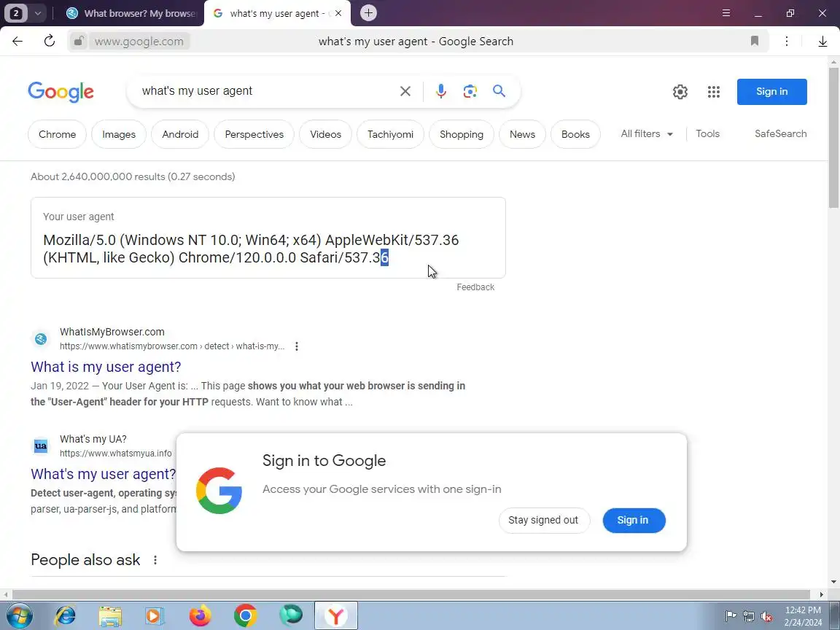Switch to Images results
Image resolution: width=840 pixels, height=630 pixels.
pos(119,134)
